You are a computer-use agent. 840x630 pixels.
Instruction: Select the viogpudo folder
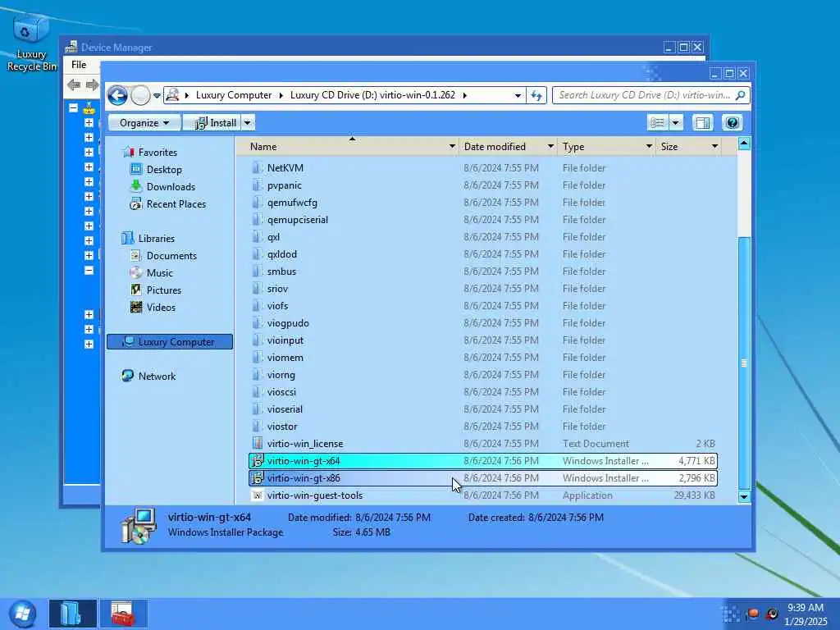click(x=288, y=323)
